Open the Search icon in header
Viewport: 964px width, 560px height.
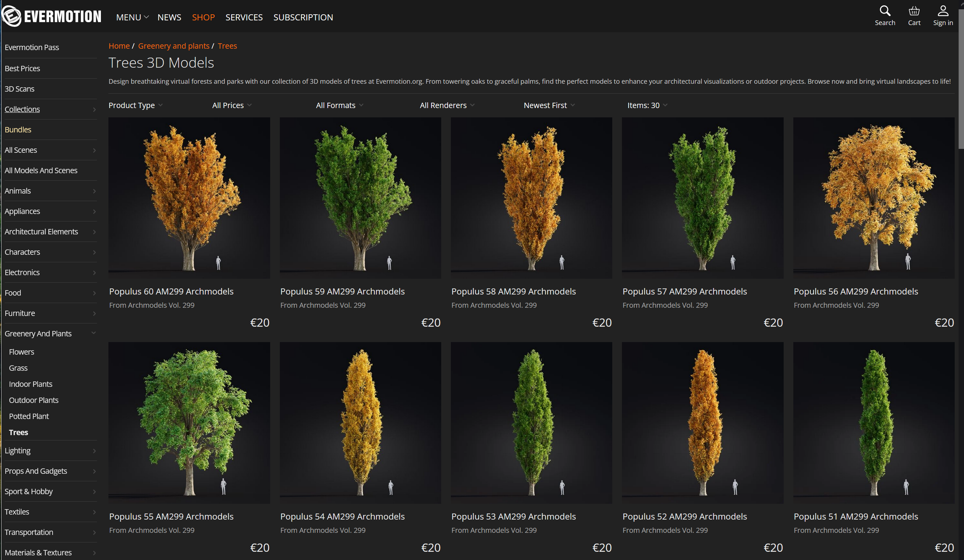click(x=885, y=16)
